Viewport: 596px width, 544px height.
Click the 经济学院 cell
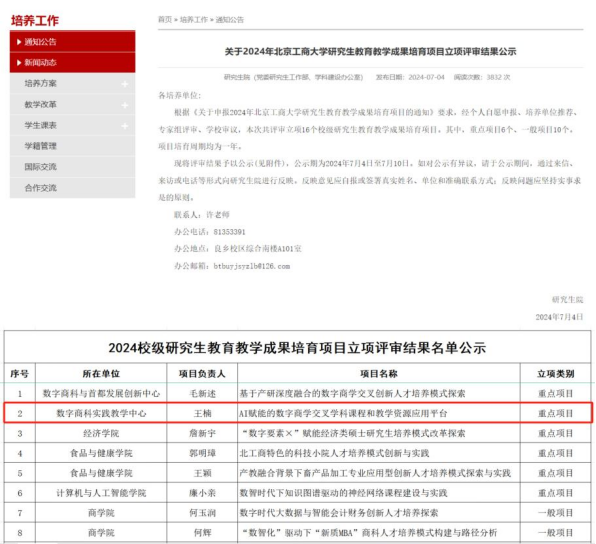click(x=101, y=433)
